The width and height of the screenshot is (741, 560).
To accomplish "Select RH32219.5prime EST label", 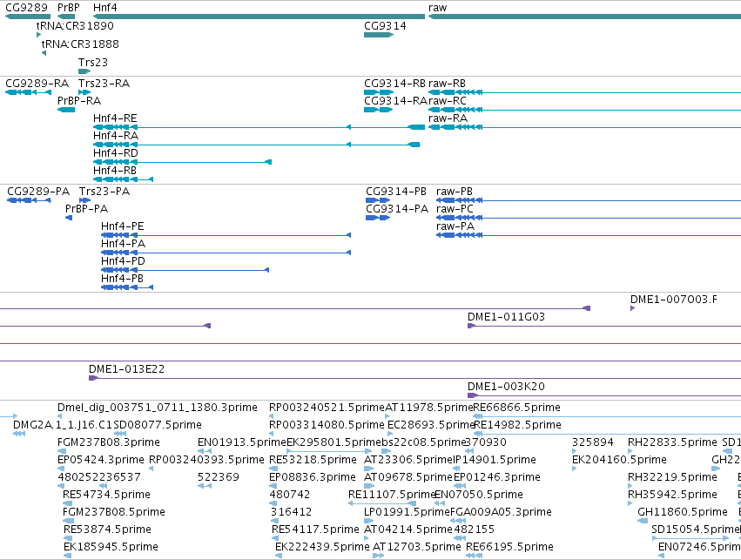I will coord(672,477).
